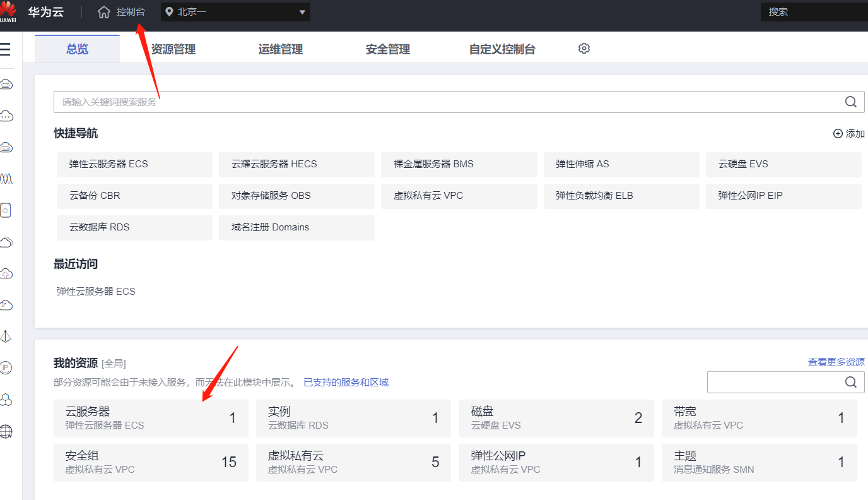The image size is (868, 500).
Task: Click the ECS cloud server sidebar icon
Action: click(6, 84)
